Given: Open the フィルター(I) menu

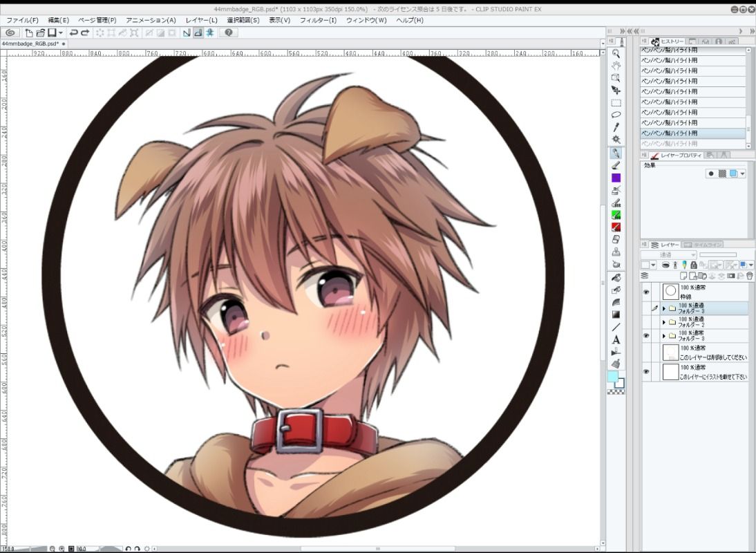Looking at the screenshot, I should (318, 20).
